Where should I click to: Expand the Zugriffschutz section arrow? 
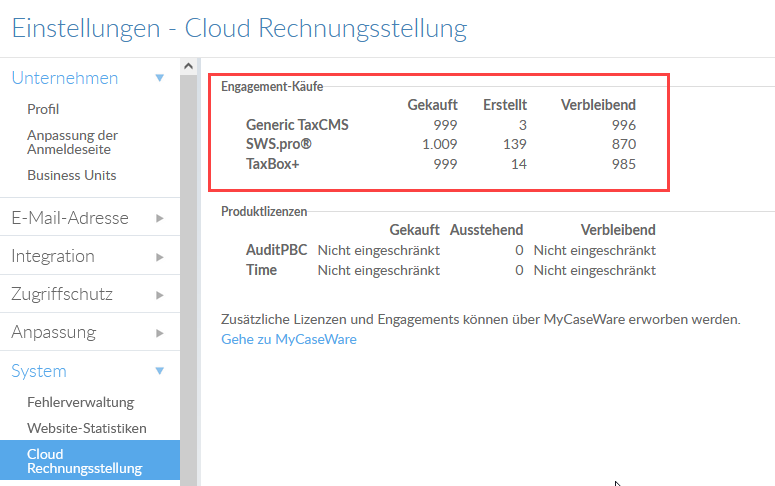click(160, 295)
